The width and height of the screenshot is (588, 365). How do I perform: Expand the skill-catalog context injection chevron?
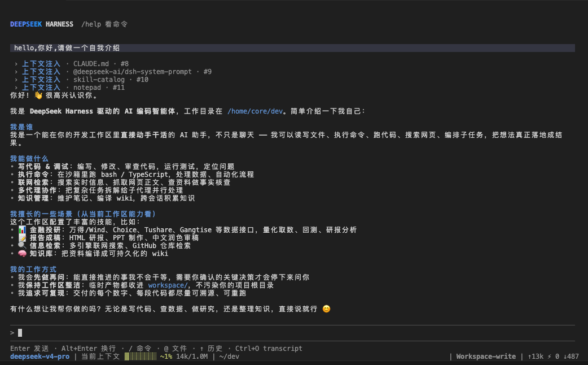(16, 80)
